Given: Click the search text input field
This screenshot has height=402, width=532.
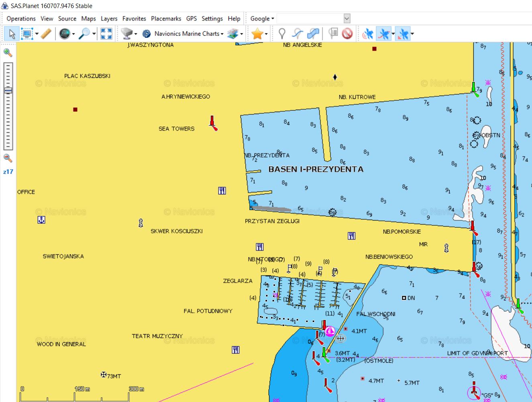Looking at the screenshot, I should tap(310, 18).
